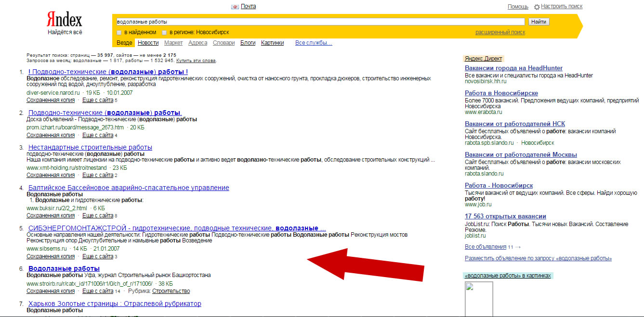Screen dimensions: 644x317
Task: Open the mail envelope icon beside Почта
Action: tap(235, 7)
